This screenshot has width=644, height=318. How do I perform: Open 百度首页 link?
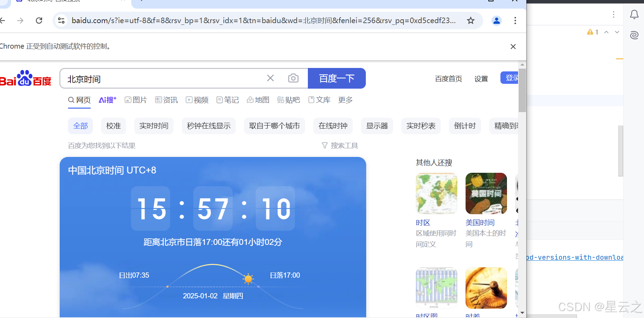(x=448, y=79)
